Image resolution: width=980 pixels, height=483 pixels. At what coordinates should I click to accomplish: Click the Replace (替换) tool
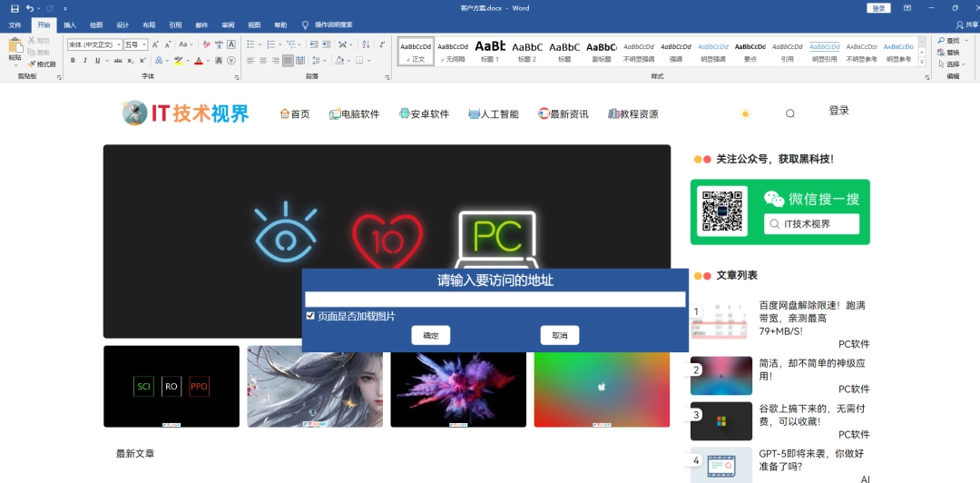point(949,52)
